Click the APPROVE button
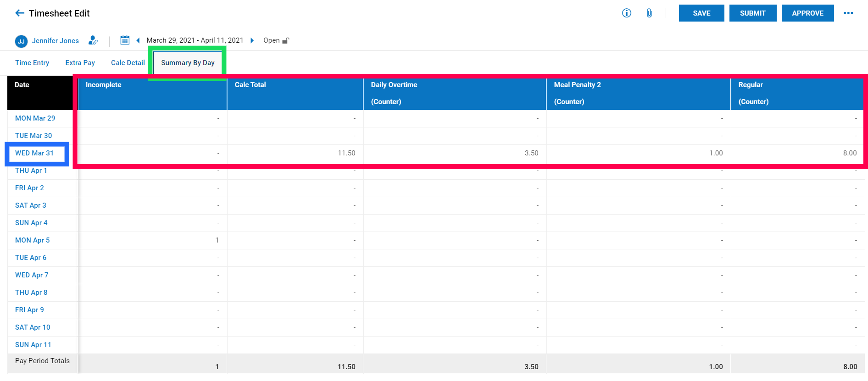Viewport: 868px width, 381px height. click(x=808, y=13)
